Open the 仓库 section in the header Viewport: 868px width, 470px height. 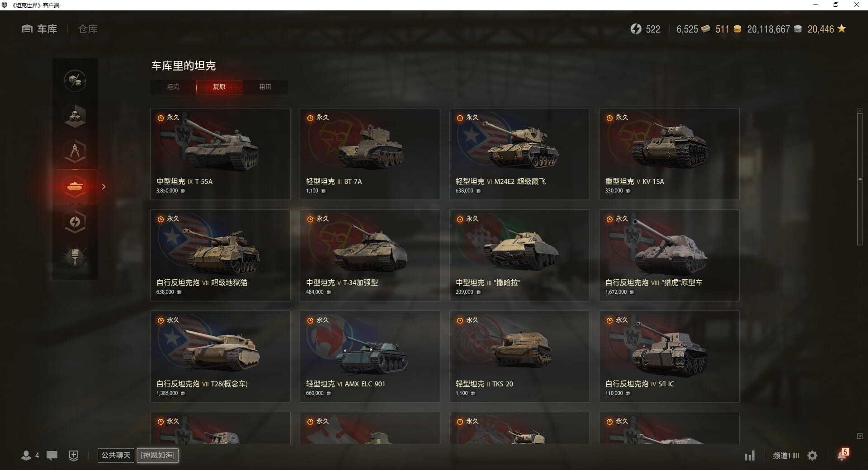point(88,29)
